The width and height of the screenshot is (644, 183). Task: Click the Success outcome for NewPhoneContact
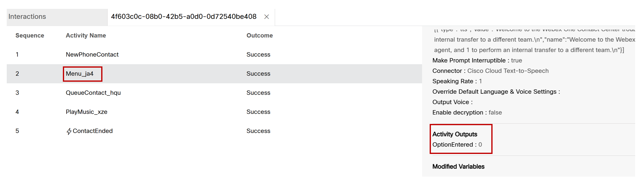pyautogui.click(x=258, y=54)
